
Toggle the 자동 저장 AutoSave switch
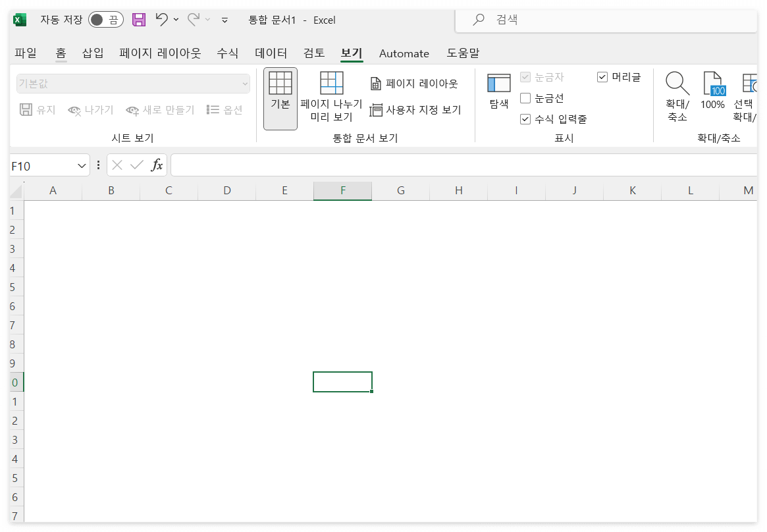tap(105, 20)
